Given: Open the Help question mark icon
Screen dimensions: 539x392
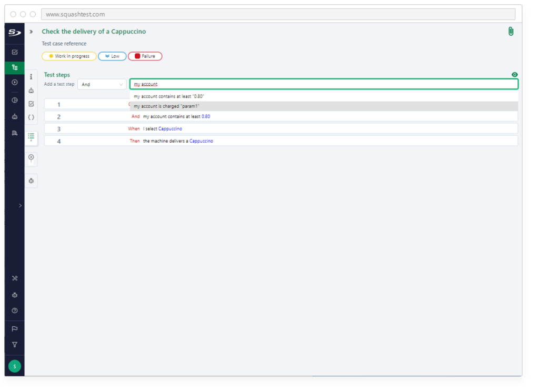Looking at the screenshot, I should [x=14, y=310].
